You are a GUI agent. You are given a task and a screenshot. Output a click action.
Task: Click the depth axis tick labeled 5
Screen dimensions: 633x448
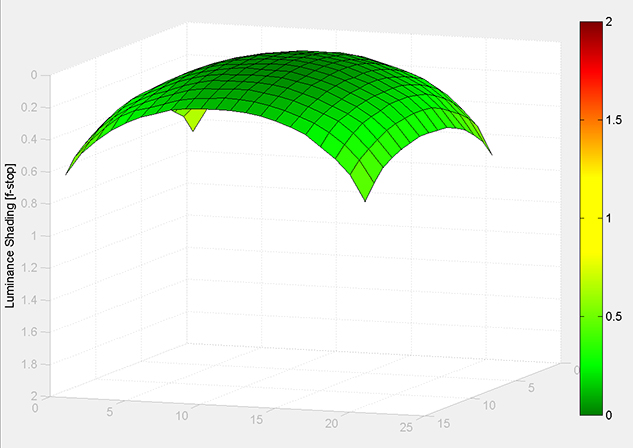(531, 388)
